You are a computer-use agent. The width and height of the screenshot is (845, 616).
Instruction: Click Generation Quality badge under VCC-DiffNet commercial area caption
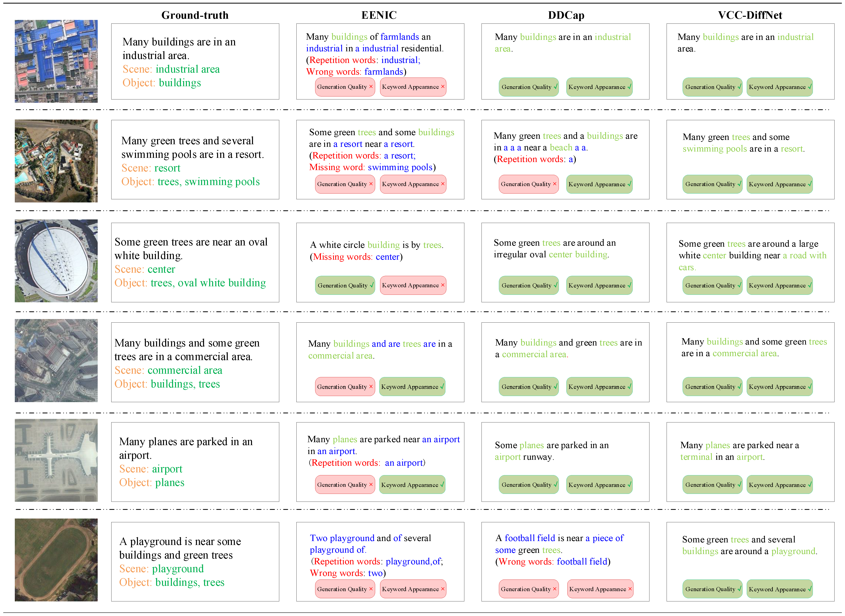point(712,387)
